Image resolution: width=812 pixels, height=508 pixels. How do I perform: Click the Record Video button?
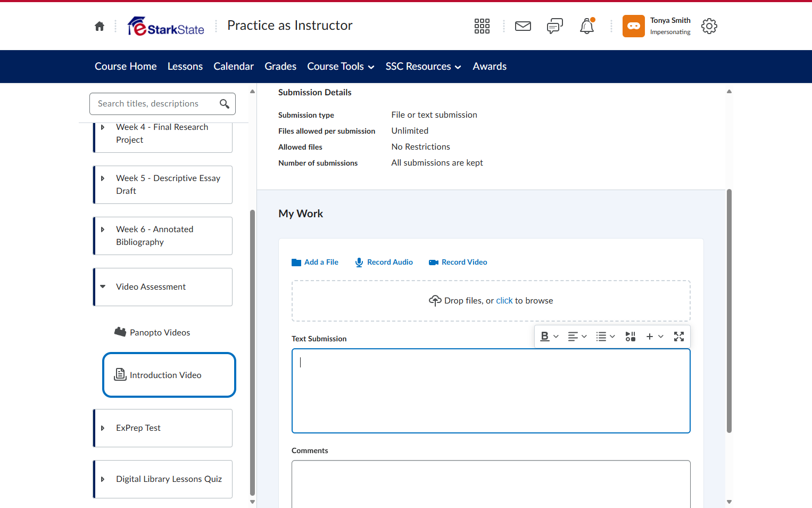(458, 263)
